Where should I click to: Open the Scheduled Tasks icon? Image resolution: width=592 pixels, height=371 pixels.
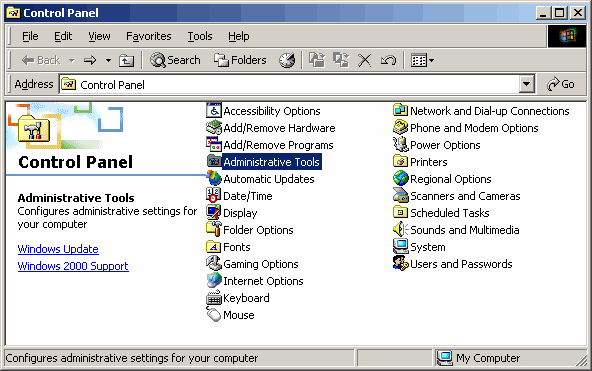coord(401,212)
